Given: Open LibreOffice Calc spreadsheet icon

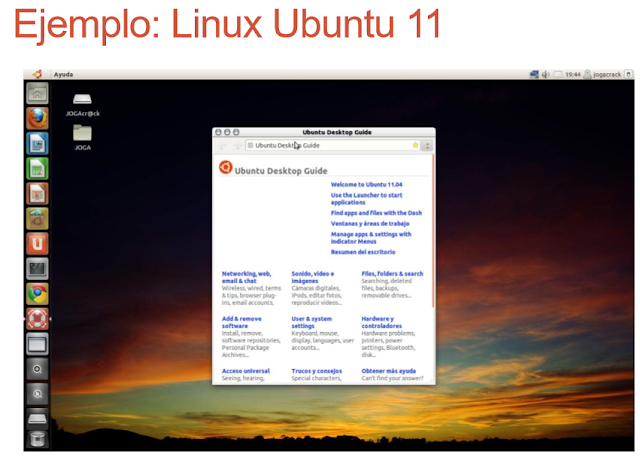Looking at the screenshot, I should [x=38, y=169].
